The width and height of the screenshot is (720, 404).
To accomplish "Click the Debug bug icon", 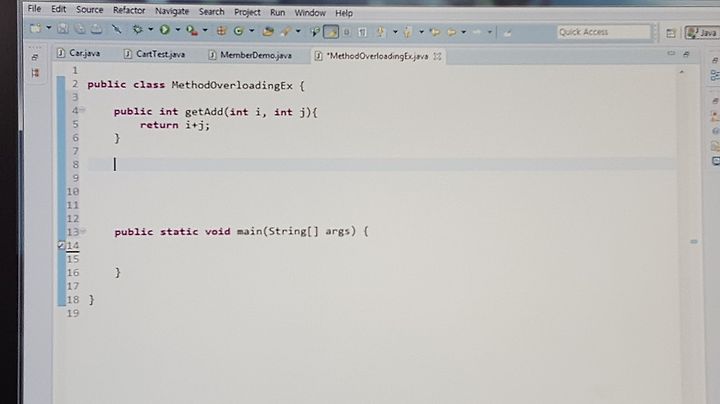I will tap(137, 30).
